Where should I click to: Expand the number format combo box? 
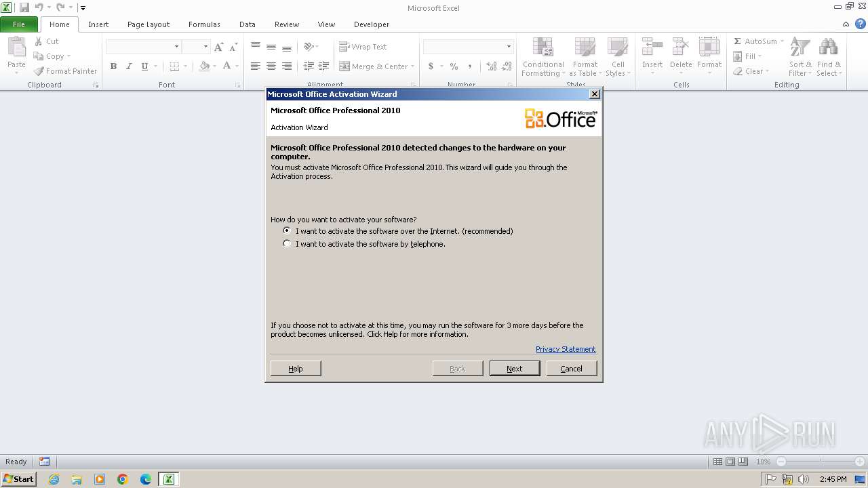(509, 47)
